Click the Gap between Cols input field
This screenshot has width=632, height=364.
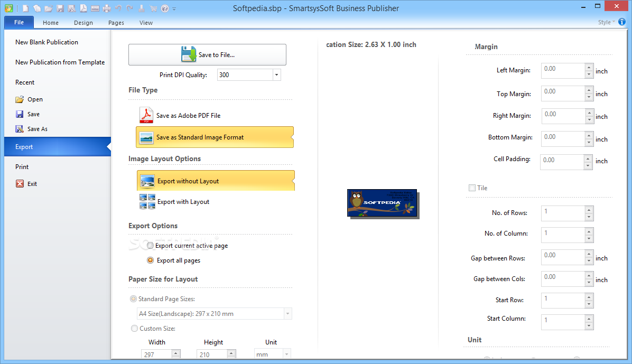pos(563,279)
